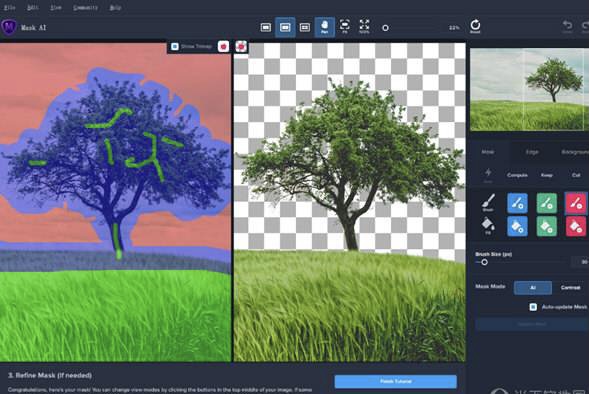This screenshot has width=589, height=394.
Task: Select the green Keep fill bucket
Action: coord(547,226)
